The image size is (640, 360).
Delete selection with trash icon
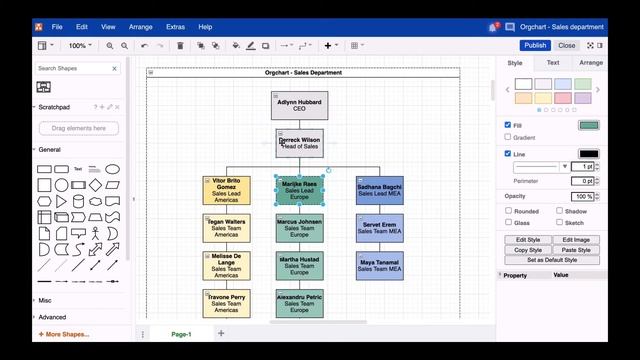tap(180, 46)
